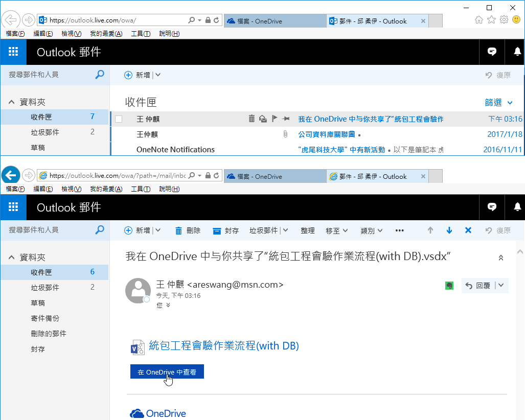
Task: Open the 統包工程會驗作業流程(with DB) link
Action: point(224,346)
